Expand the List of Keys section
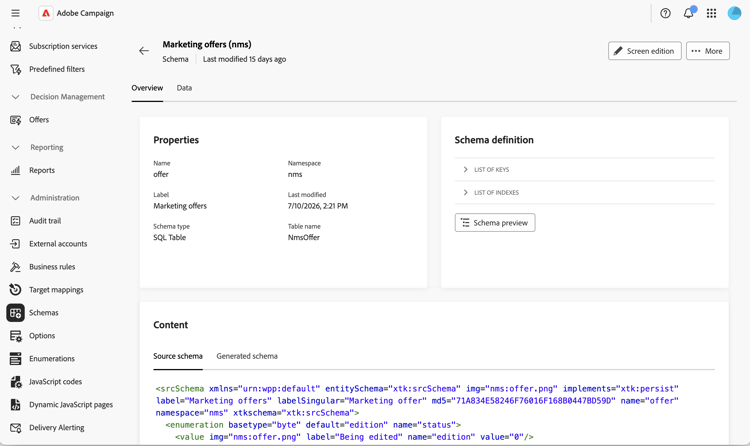 coord(585,170)
